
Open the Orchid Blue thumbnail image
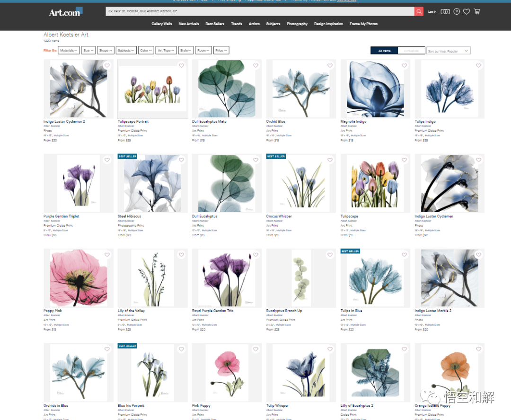point(301,89)
